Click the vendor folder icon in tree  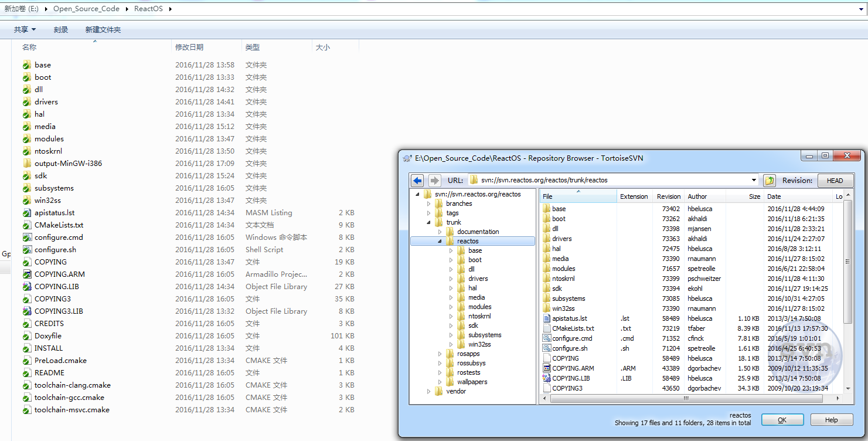click(x=440, y=391)
